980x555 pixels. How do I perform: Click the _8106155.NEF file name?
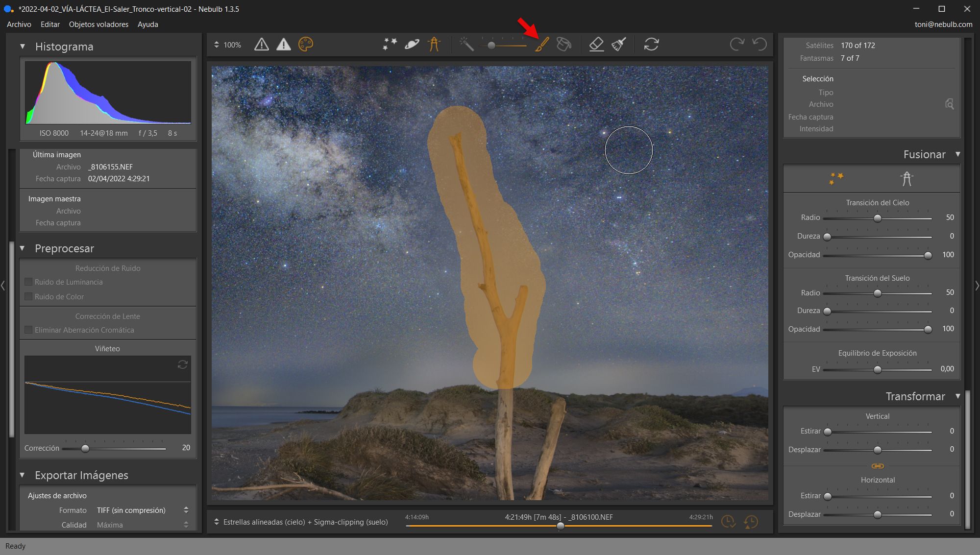coord(111,167)
